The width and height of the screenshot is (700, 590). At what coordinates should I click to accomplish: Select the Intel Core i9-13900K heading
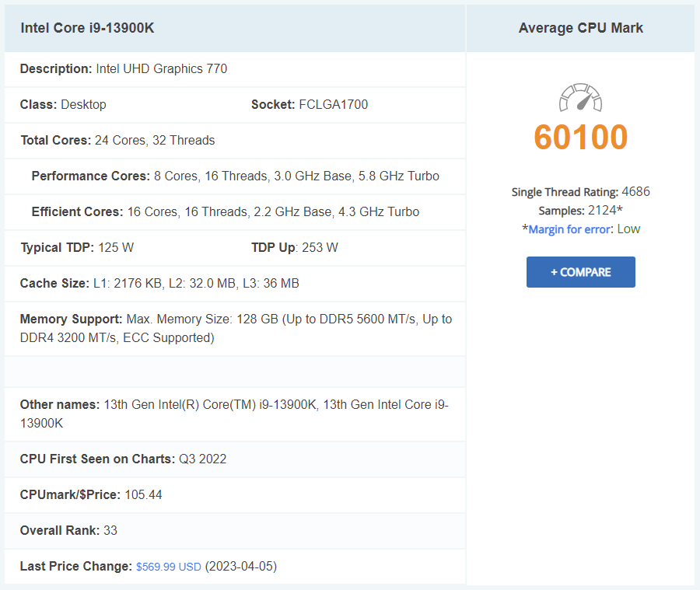coord(87,28)
